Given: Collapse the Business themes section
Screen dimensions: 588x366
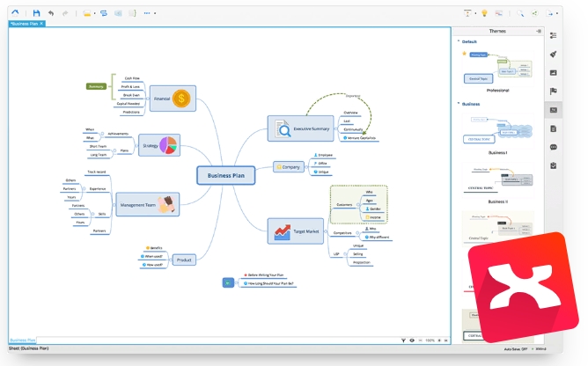Looking at the screenshot, I should coord(459,104).
